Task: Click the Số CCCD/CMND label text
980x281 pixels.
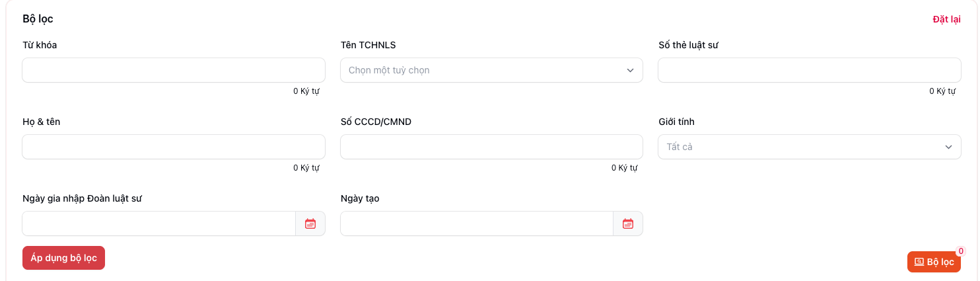Action: [x=376, y=122]
